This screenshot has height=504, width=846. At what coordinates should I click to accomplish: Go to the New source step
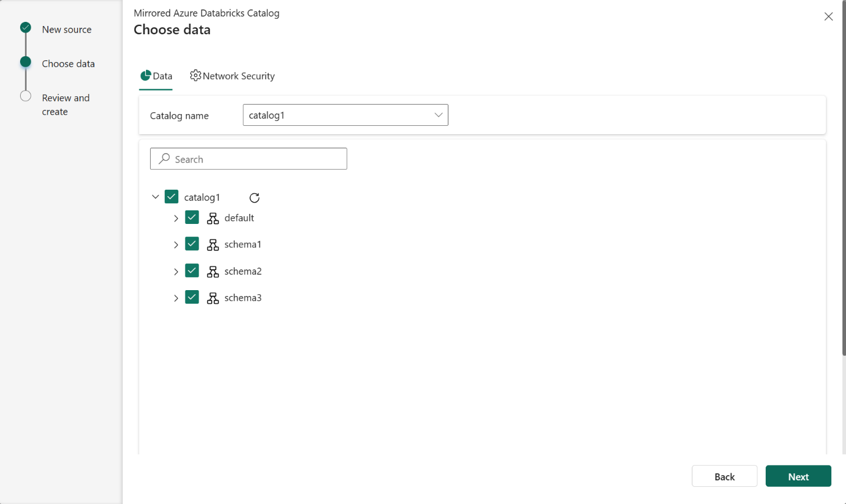(x=67, y=30)
